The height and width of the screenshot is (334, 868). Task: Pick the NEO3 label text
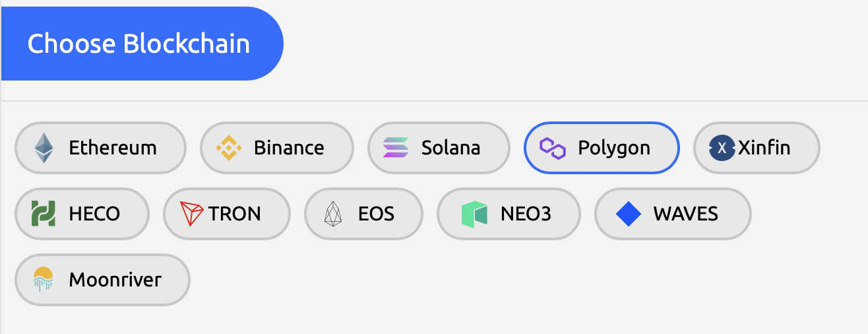[526, 214]
